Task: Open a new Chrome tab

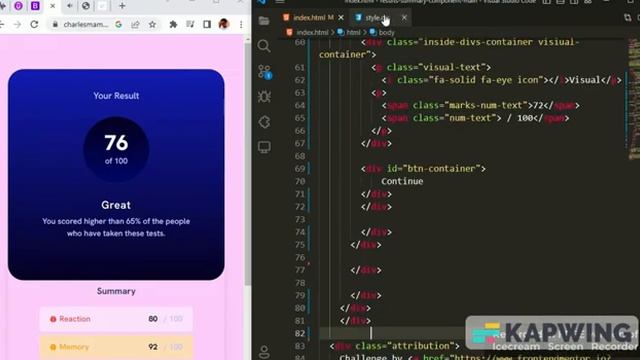Action: click(x=122, y=6)
